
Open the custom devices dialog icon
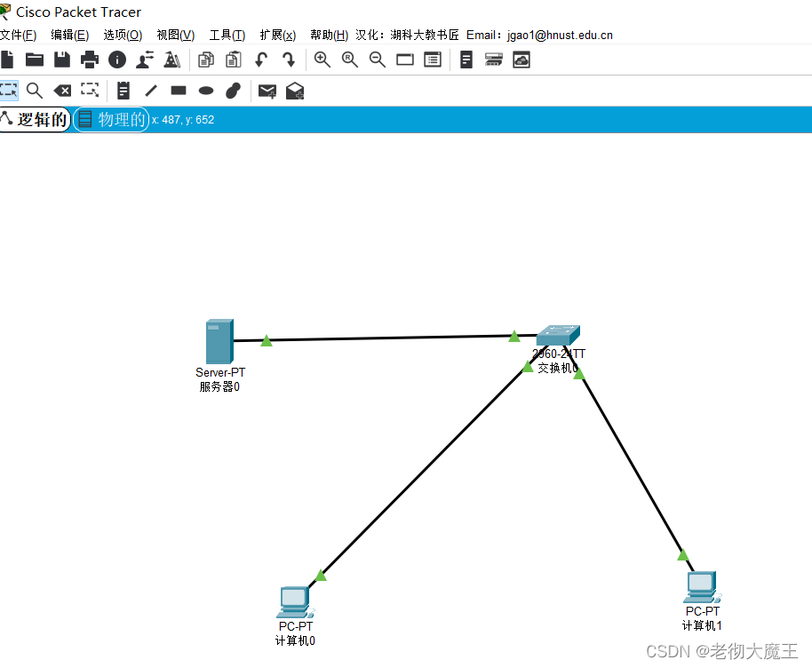[x=433, y=60]
